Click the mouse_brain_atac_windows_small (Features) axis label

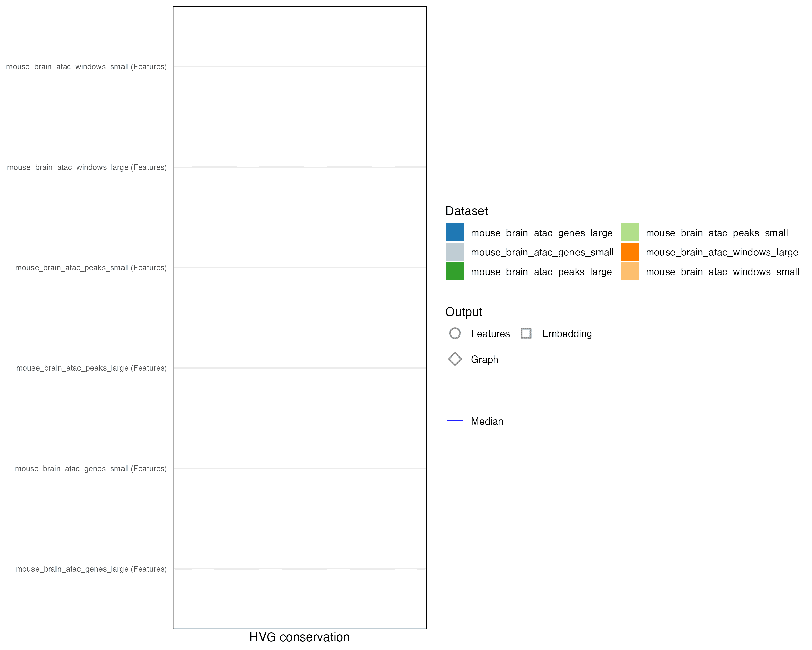tap(86, 67)
